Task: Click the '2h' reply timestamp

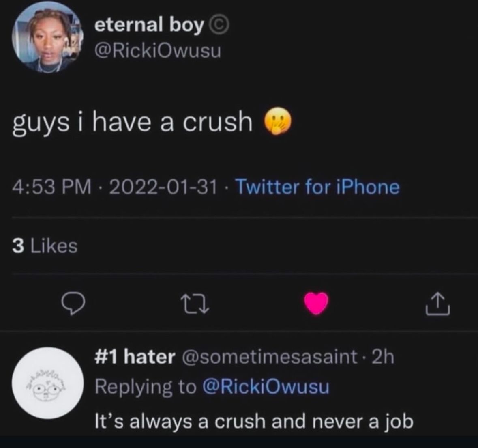Action: click(383, 357)
